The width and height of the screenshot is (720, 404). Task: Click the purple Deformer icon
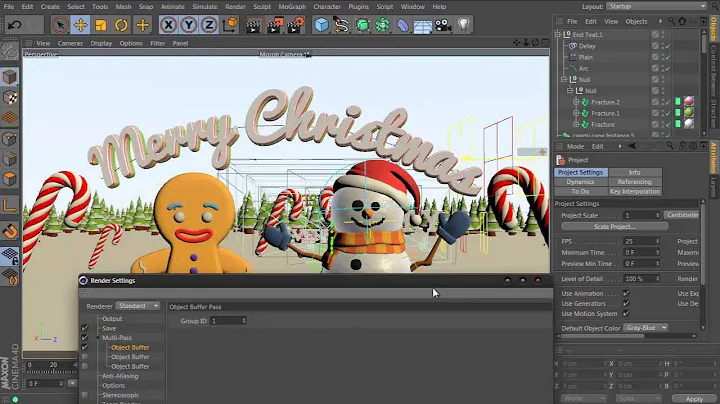(x=403, y=25)
